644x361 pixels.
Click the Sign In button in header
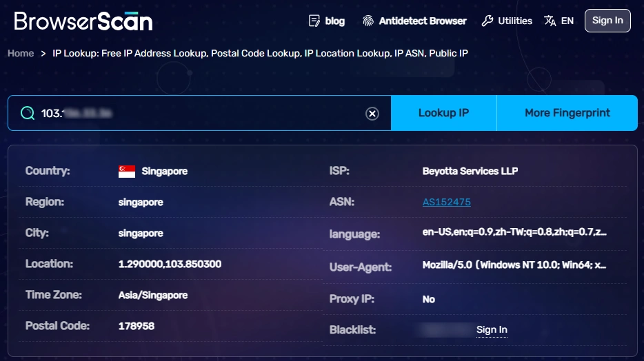(607, 21)
